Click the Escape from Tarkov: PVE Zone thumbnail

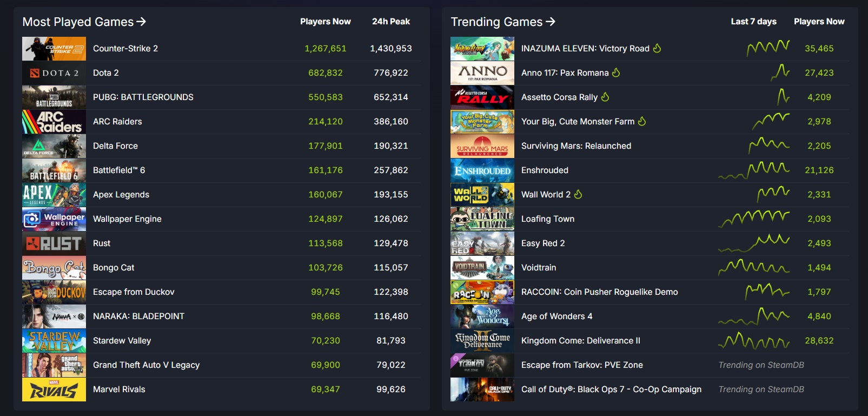(482, 365)
